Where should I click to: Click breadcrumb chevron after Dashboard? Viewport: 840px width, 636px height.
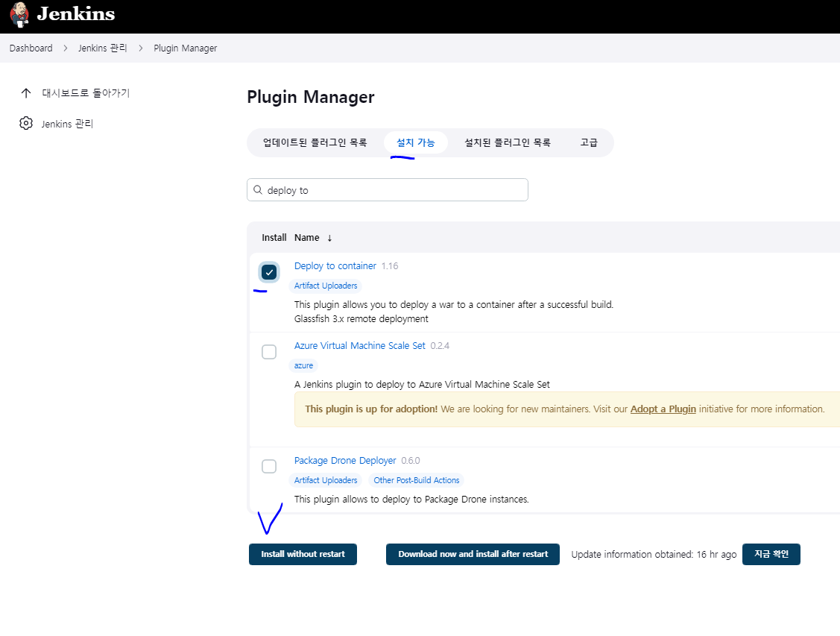pyautogui.click(x=66, y=48)
